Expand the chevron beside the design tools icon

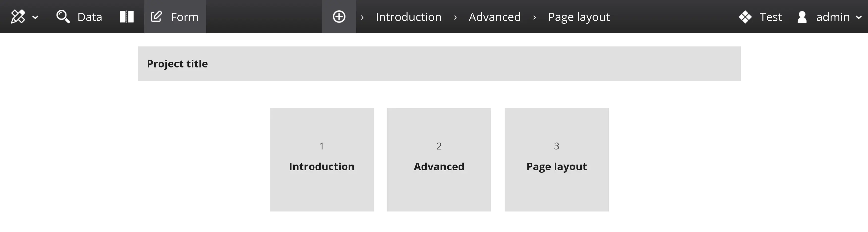[x=35, y=17]
